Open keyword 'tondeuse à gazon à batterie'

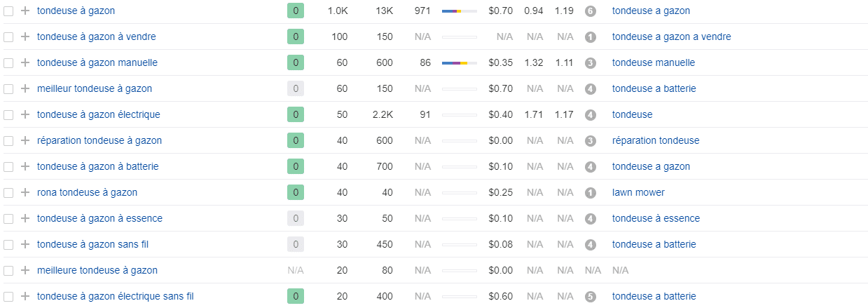click(x=97, y=166)
